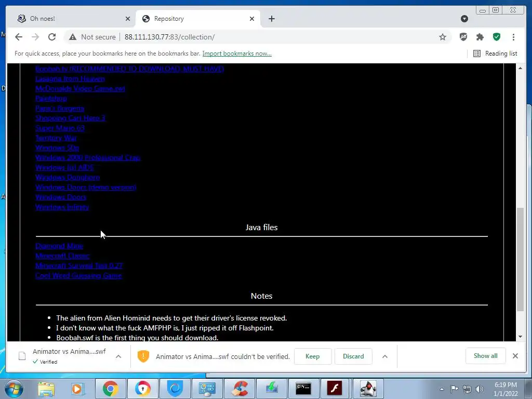Screen dimensions: 532x399
Task: Open the Extensions puzzle icon
Action: tap(480, 37)
